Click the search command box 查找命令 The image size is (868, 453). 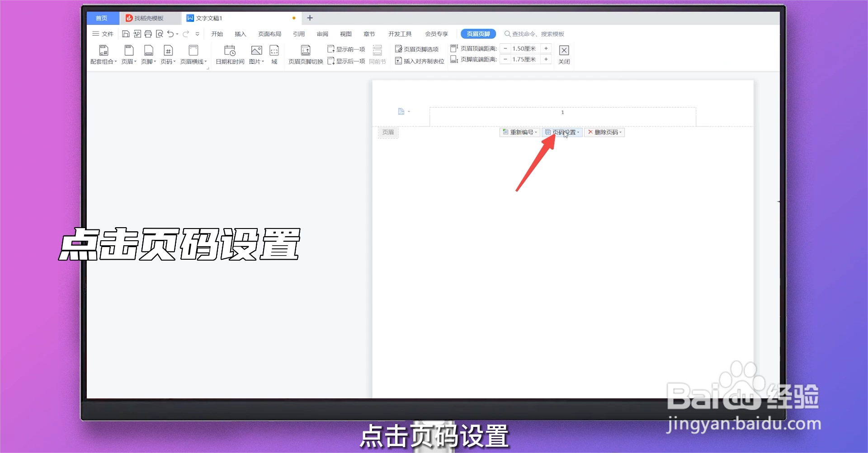[x=534, y=34]
